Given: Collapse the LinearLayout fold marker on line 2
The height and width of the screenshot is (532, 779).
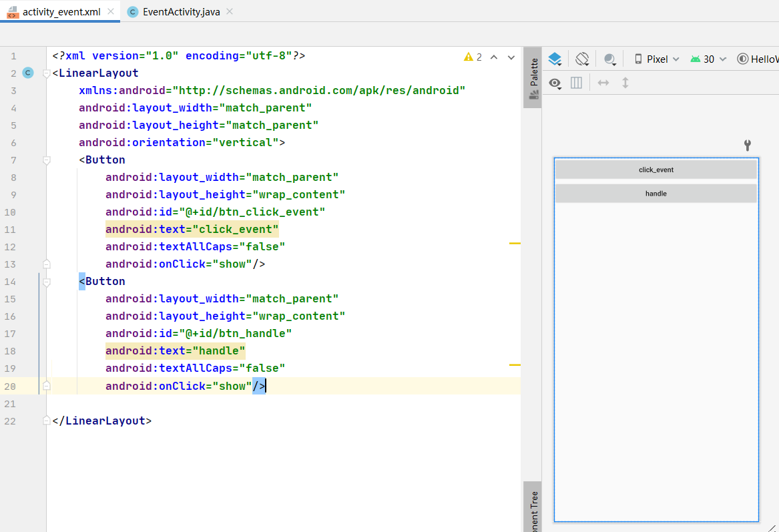Looking at the screenshot, I should point(46,73).
